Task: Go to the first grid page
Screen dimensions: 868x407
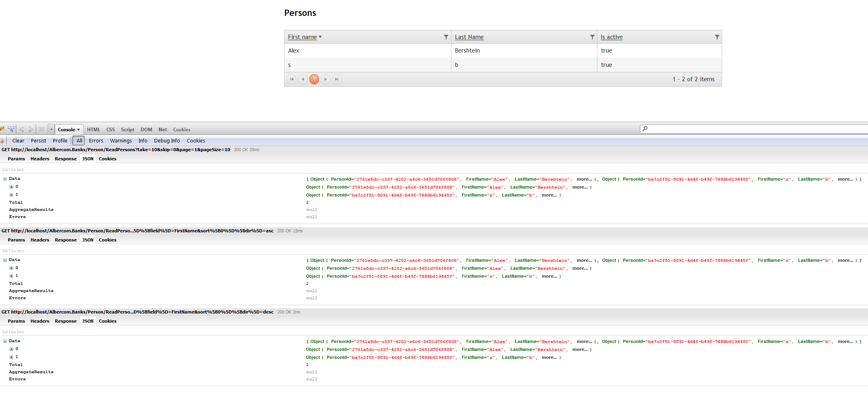Action: (292, 79)
